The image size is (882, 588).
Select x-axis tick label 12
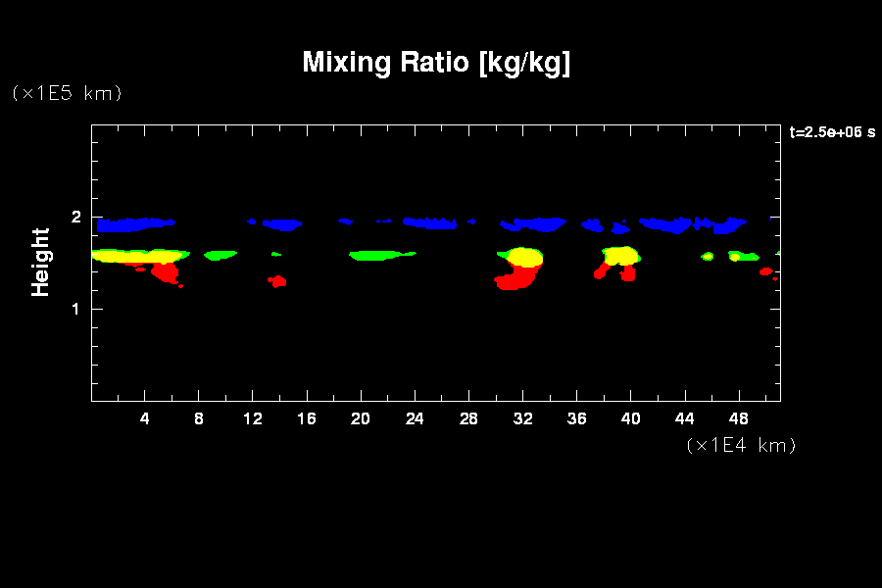pyautogui.click(x=253, y=418)
